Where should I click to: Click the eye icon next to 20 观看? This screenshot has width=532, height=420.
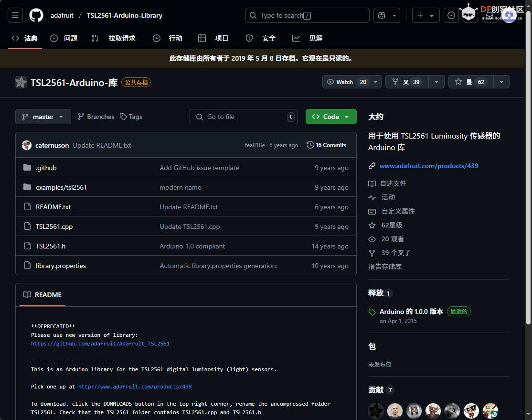[372, 239]
